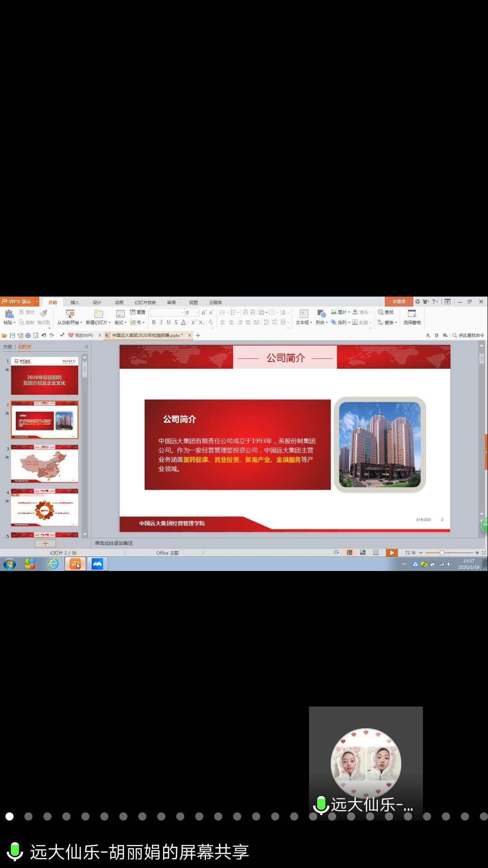
Task: Start slideshow from orange play button
Action: (392, 552)
